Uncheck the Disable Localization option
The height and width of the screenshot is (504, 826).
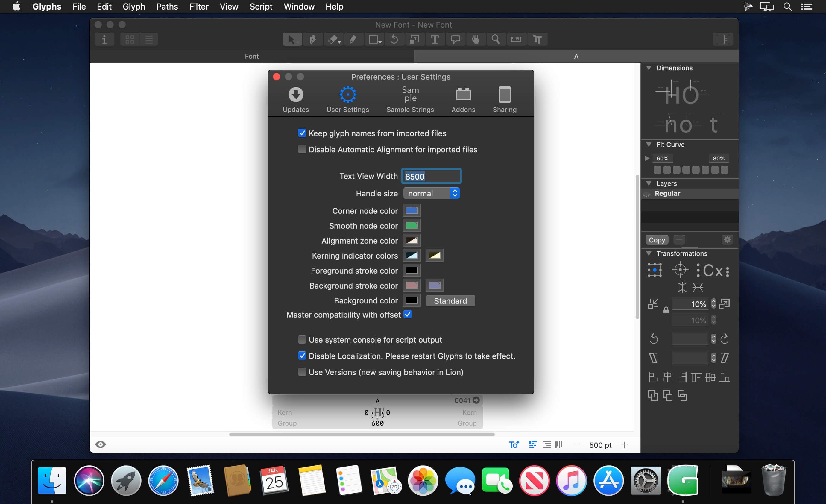pyautogui.click(x=302, y=356)
